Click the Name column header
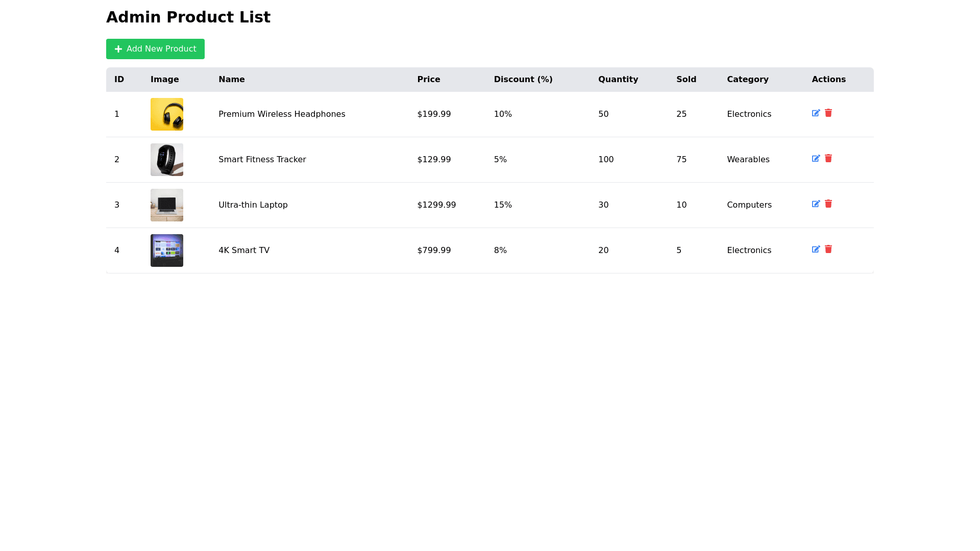 tap(231, 80)
